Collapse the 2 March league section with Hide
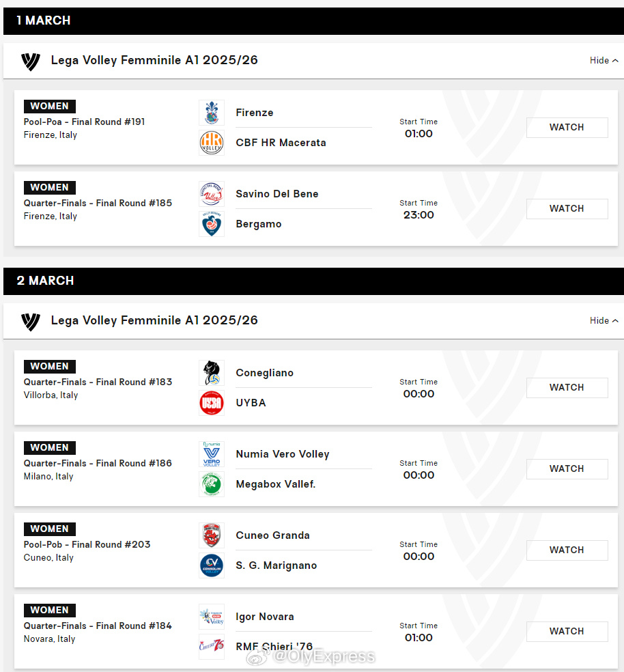The width and height of the screenshot is (624, 672). (x=604, y=320)
